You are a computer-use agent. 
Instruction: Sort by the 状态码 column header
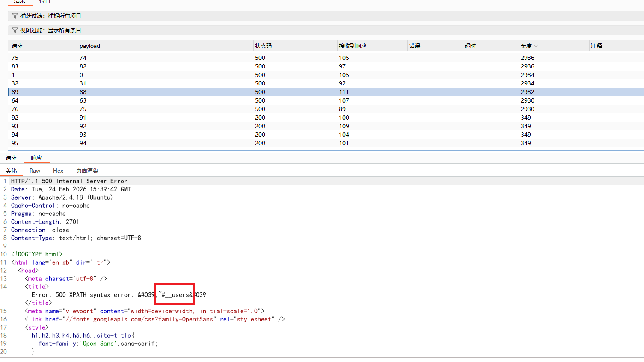263,46
